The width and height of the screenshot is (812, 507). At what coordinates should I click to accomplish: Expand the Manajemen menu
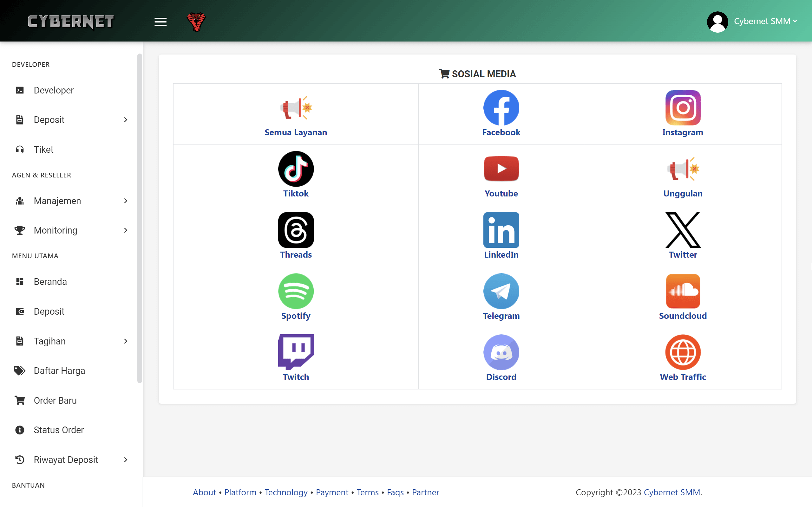71,201
